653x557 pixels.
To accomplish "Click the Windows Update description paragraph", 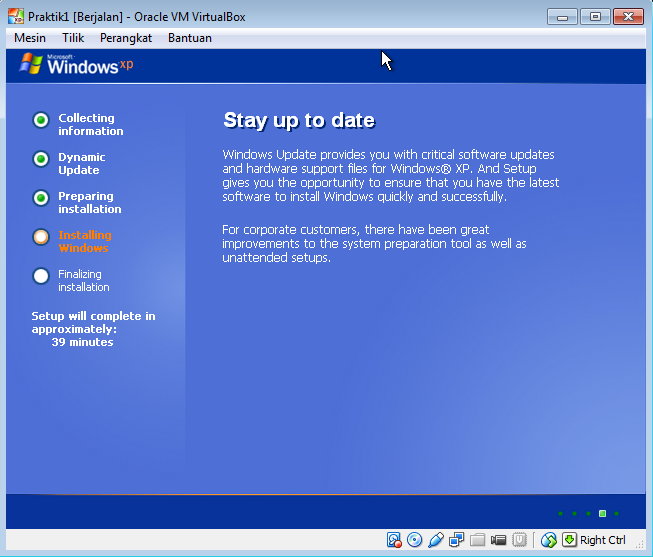I will 391,175.
